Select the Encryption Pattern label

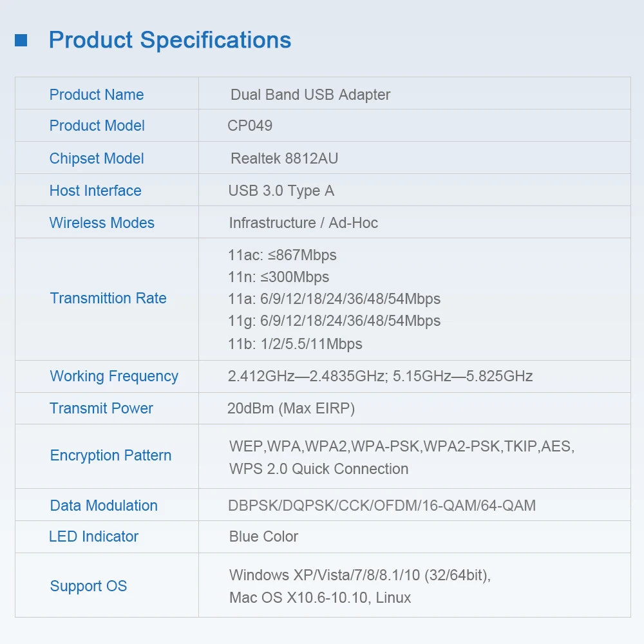tap(110, 456)
